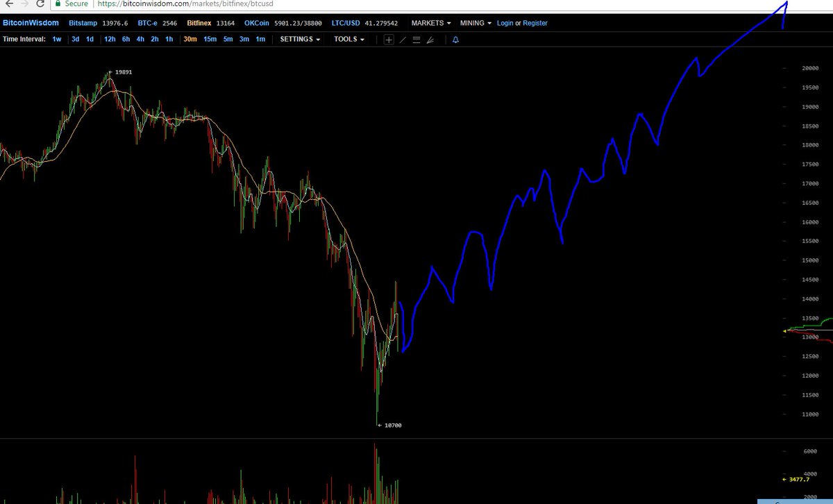Select the Gann fan angle tool

pyautogui.click(x=431, y=40)
